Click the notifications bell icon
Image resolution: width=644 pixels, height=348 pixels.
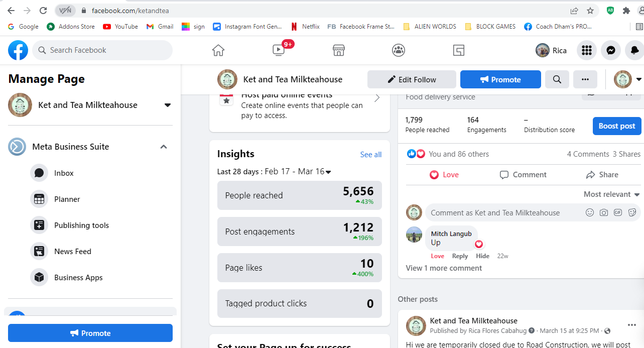(x=634, y=50)
